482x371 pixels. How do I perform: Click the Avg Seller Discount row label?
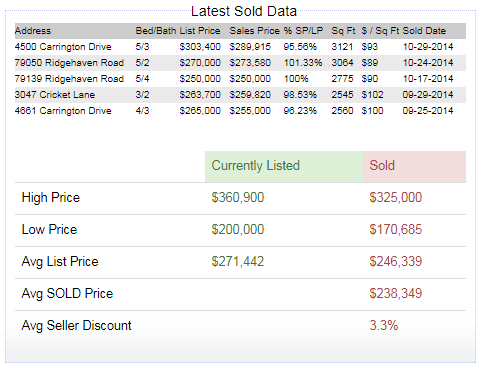tap(77, 326)
